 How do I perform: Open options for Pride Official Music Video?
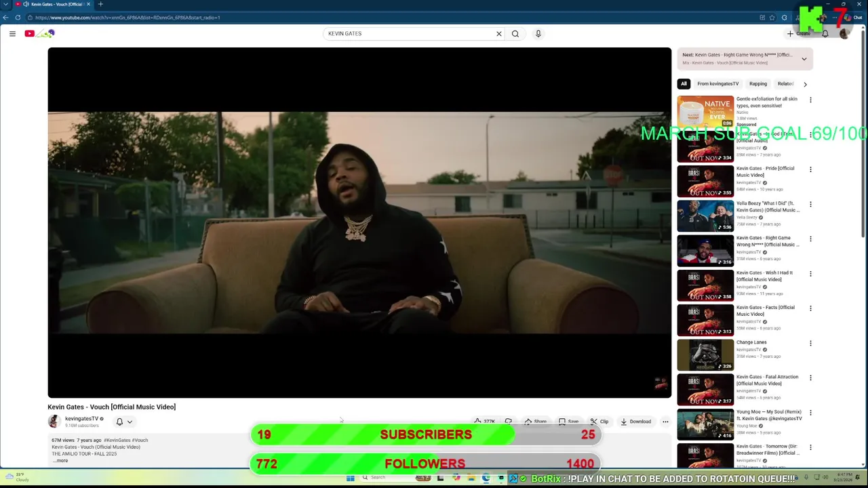point(810,169)
